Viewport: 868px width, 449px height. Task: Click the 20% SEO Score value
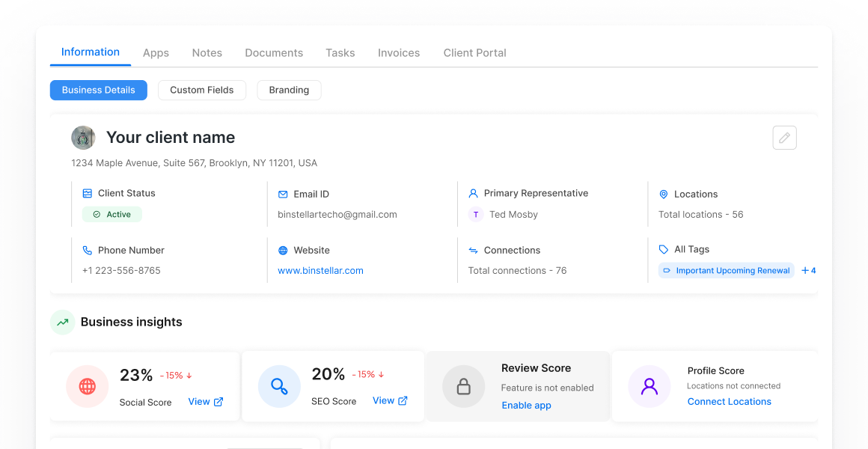pos(328,373)
